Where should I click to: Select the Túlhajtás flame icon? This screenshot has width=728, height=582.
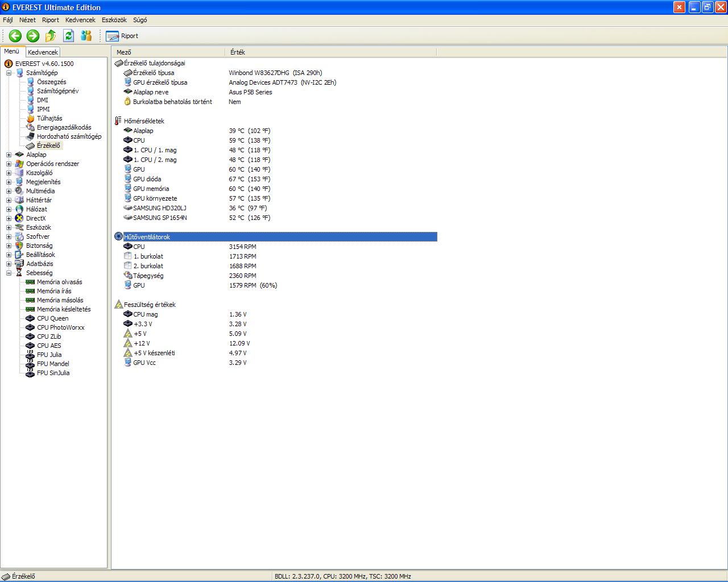coord(30,118)
